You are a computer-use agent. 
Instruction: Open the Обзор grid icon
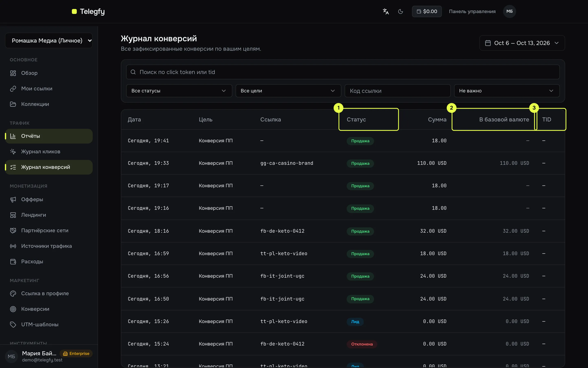coord(13,73)
